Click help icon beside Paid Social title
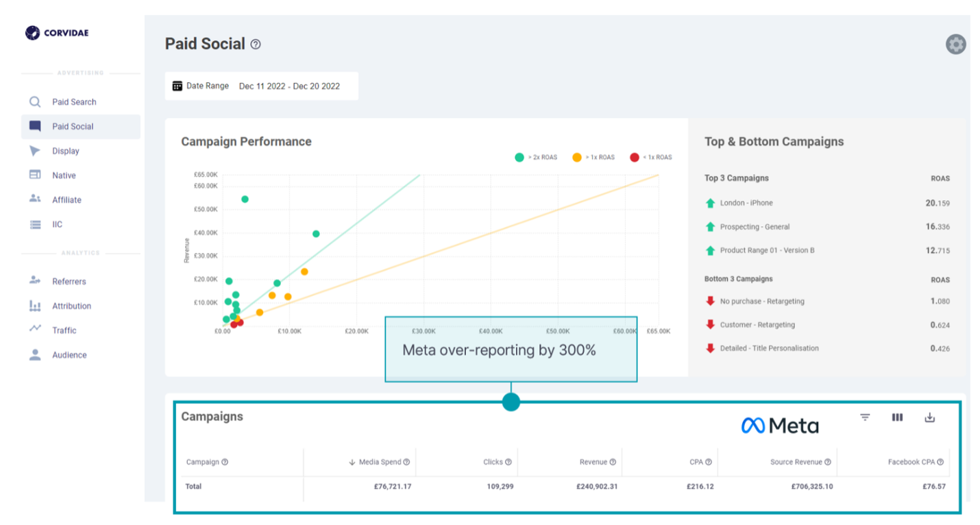 (256, 45)
